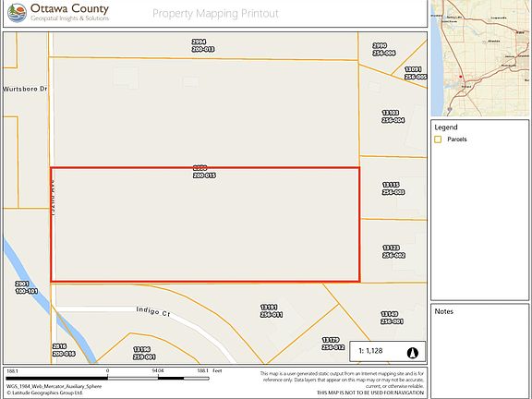Click the north arrow compass icon
Screen dimensions: 532x399
pos(413,353)
